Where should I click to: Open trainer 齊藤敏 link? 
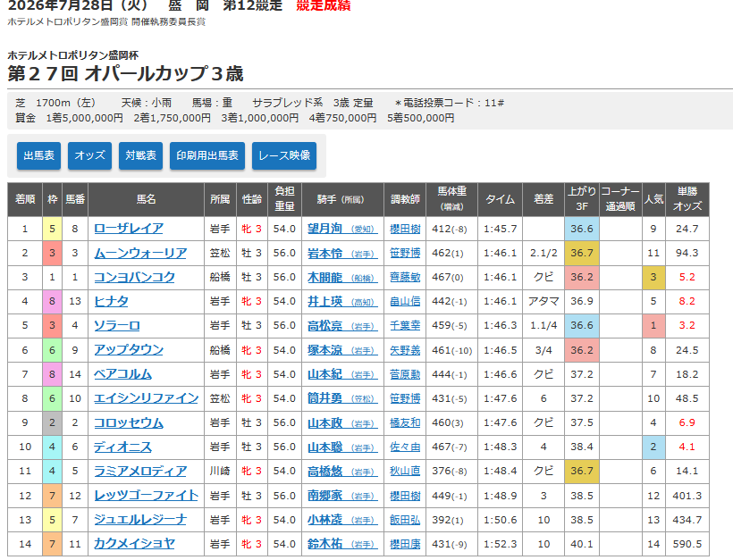(405, 277)
